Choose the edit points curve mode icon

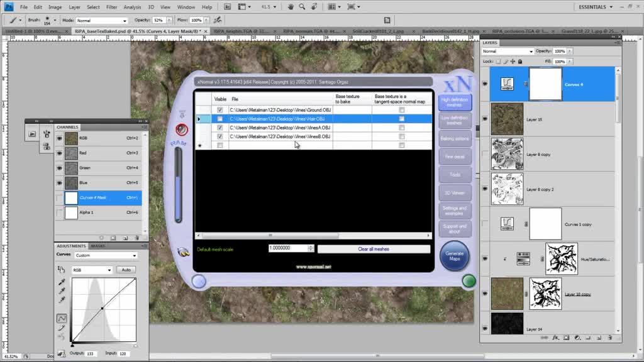[x=62, y=318]
